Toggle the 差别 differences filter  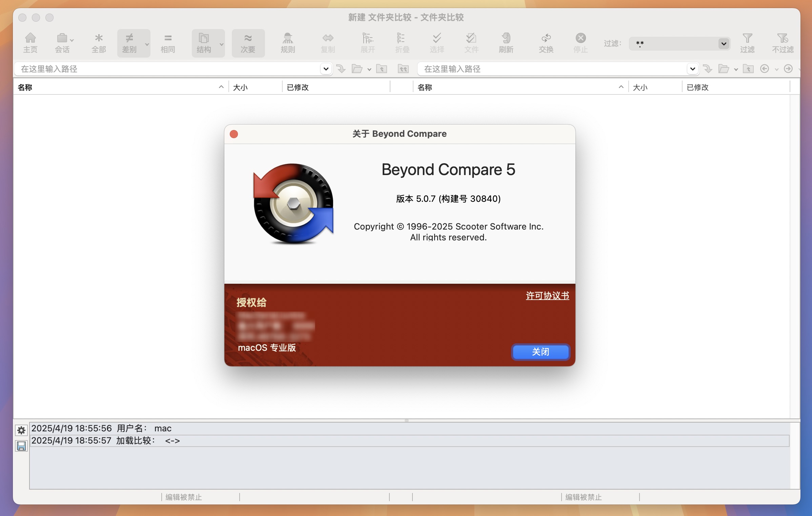click(129, 43)
